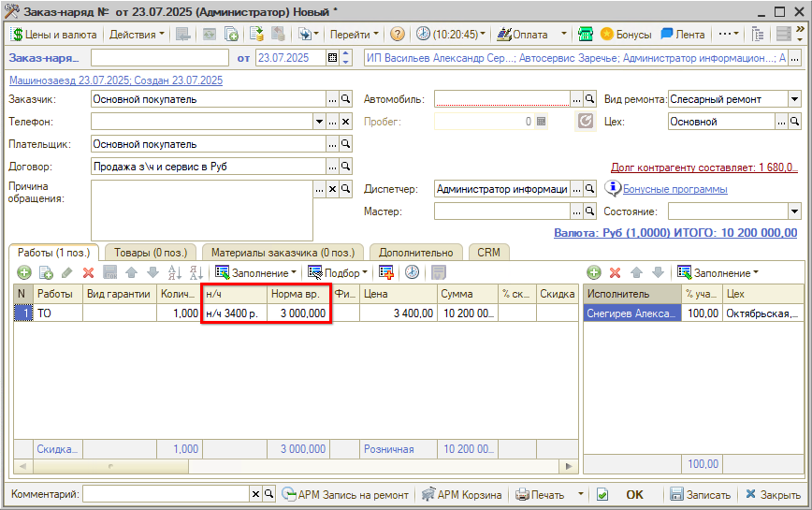Click the green add row icon in Работы toolbar
The height and width of the screenshot is (510, 812).
(23, 272)
